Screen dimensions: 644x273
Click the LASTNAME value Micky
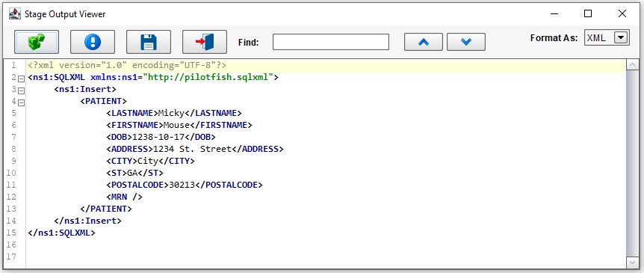coord(171,113)
